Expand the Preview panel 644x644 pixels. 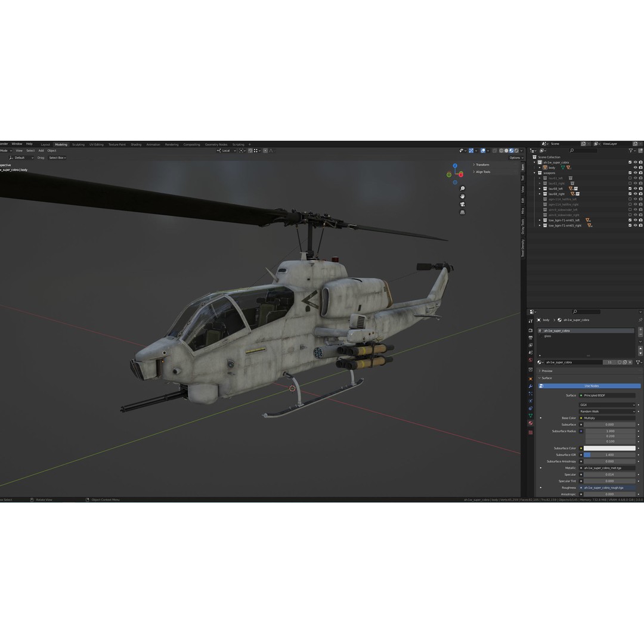[547, 371]
